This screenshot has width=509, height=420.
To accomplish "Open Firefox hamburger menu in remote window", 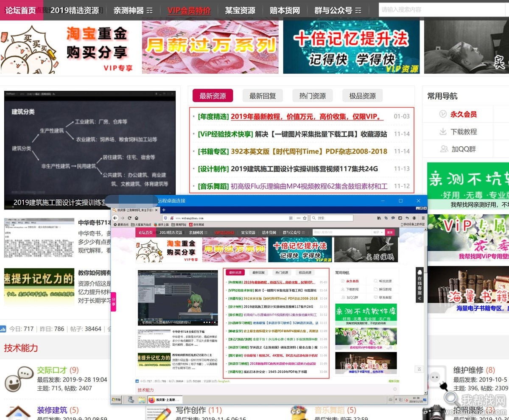I will 422,218.
